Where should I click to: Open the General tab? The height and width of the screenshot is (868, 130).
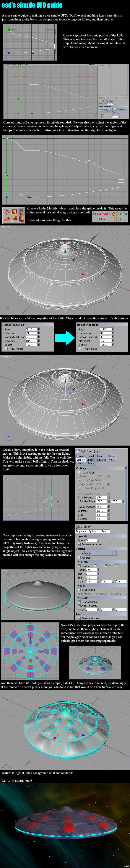point(101,456)
